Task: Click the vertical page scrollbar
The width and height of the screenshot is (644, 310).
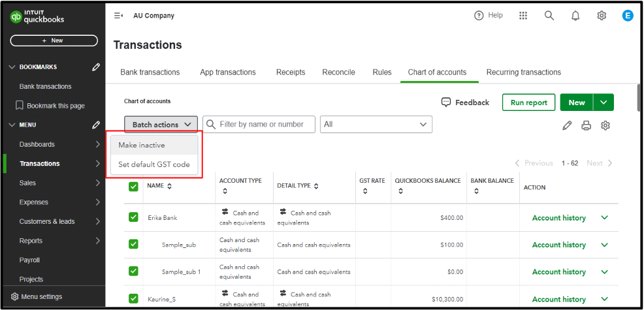Action: point(637,98)
